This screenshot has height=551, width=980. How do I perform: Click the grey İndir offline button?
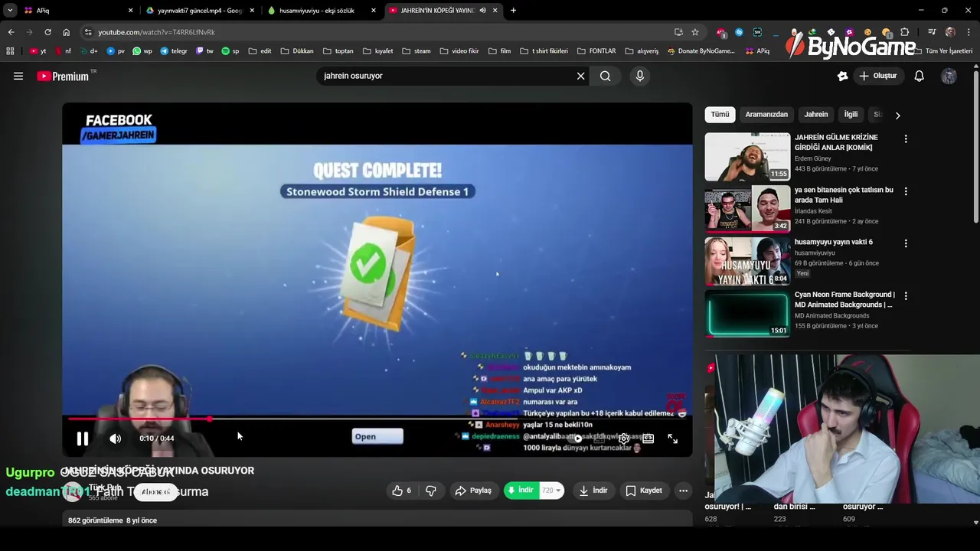593,491
